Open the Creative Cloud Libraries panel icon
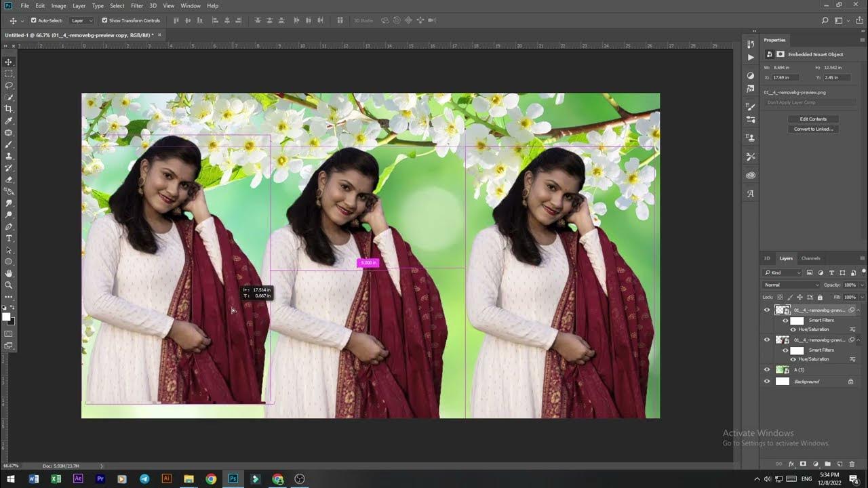 (x=751, y=176)
